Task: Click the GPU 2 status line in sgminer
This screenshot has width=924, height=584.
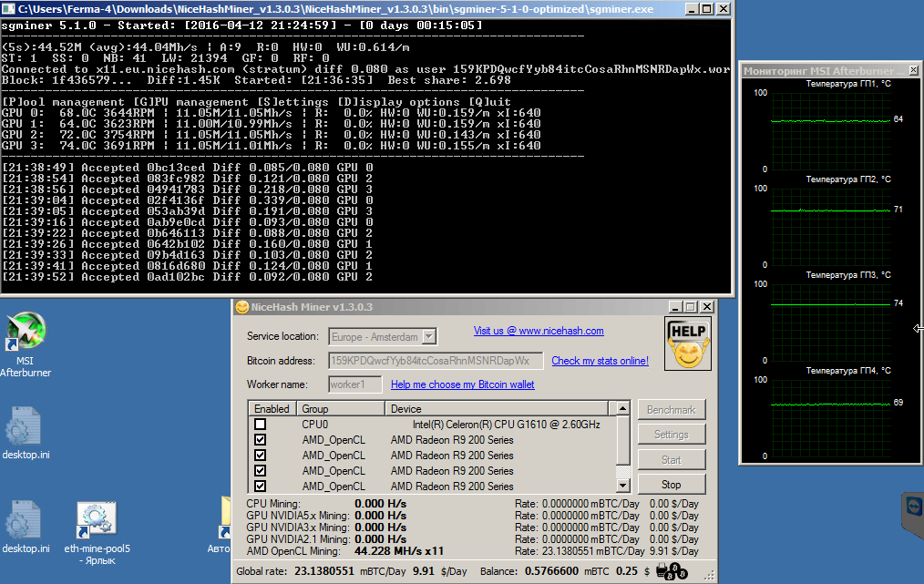Action: pyautogui.click(x=271, y=134)
